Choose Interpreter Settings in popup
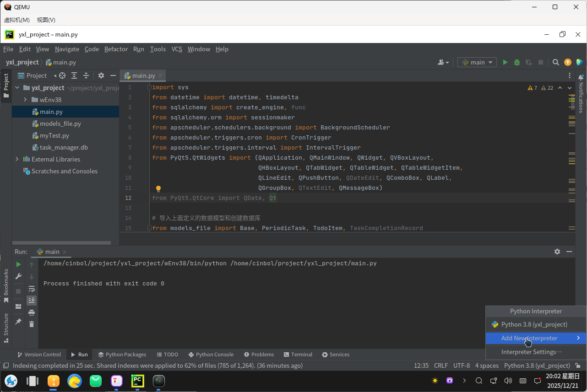Screen dimensions: 587x392 coord(536,352)
